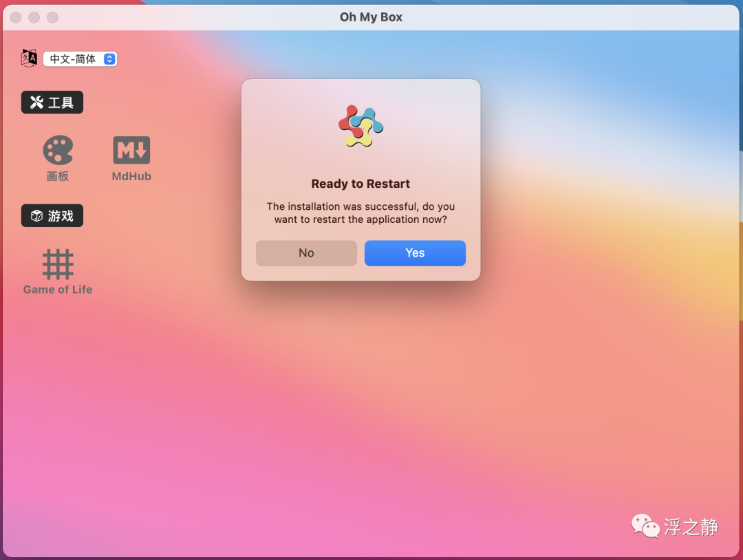Open the 画板 palette tool icon
The height and width of the screenshot is (560, 743).
tap(58, 150)
